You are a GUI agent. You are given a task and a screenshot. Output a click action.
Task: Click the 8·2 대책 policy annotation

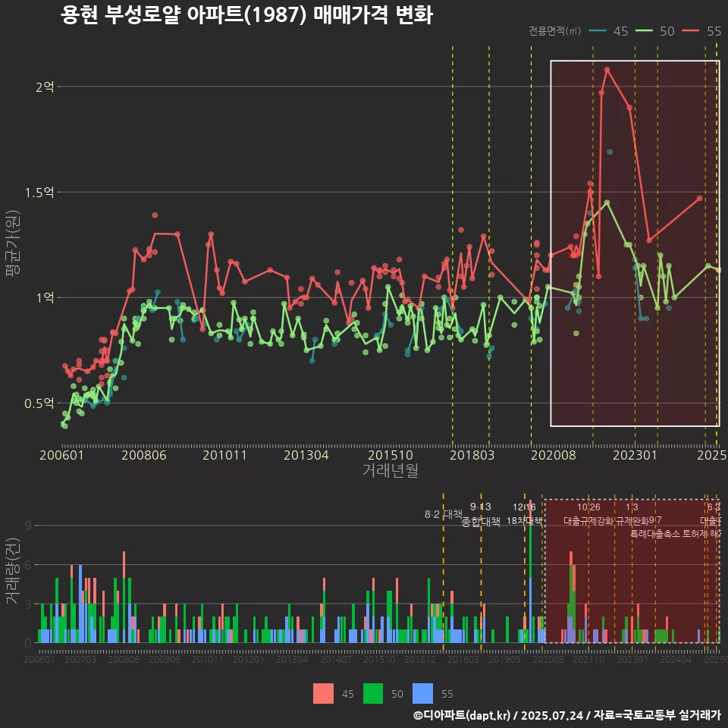coord(444,514)
